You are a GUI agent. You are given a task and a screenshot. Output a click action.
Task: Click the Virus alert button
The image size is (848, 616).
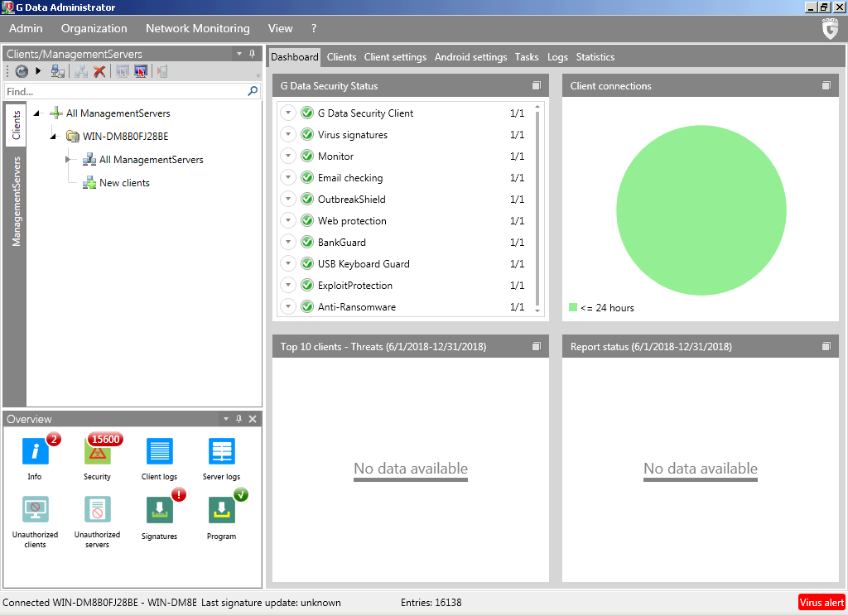[821, 603]
